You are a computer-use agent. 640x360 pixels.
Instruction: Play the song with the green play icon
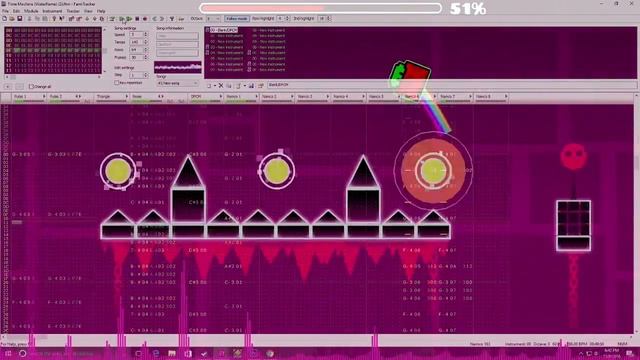121,19
